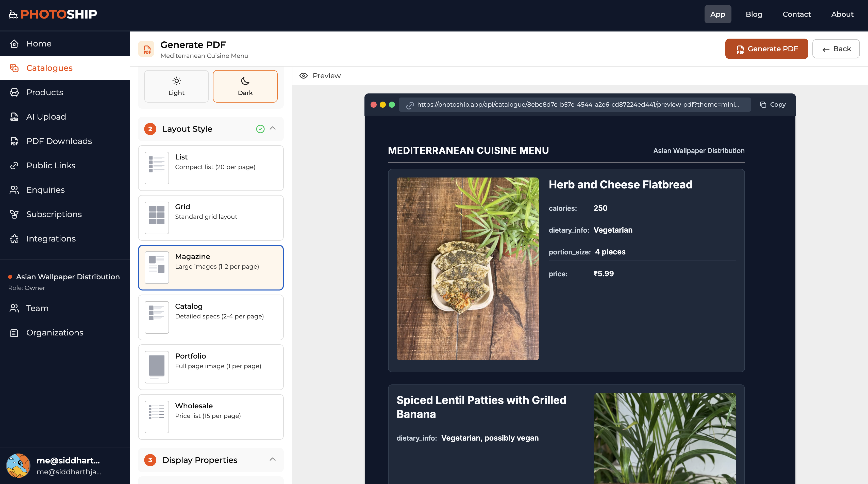The image size is (868, 484).
Task: Go Back using the Back button
Action: click(836, 49)
